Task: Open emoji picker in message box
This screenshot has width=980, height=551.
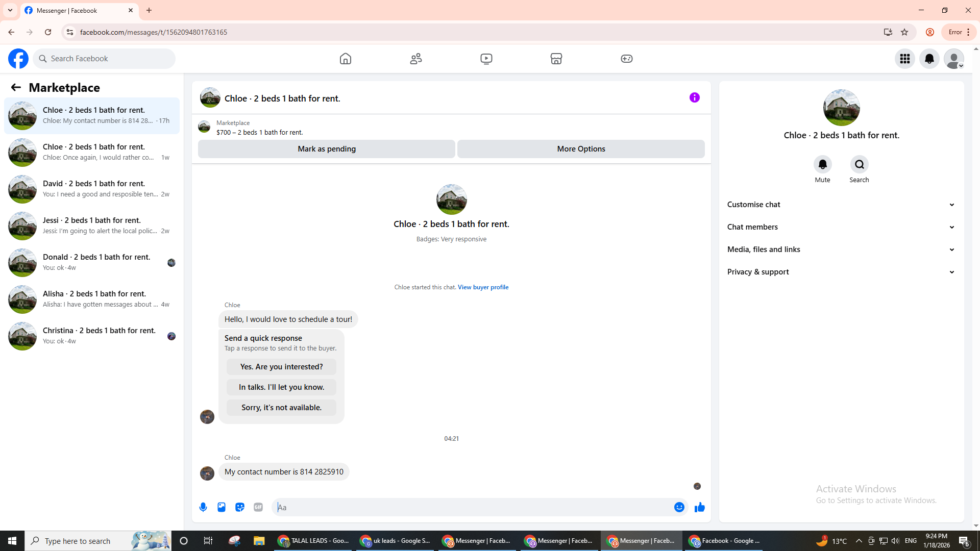Action: coord(679,507)
